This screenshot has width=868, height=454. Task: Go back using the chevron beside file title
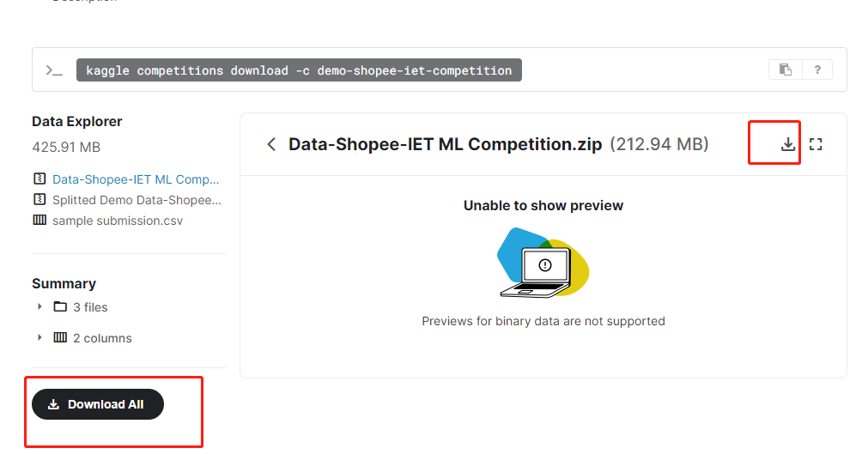click(271, 144)
